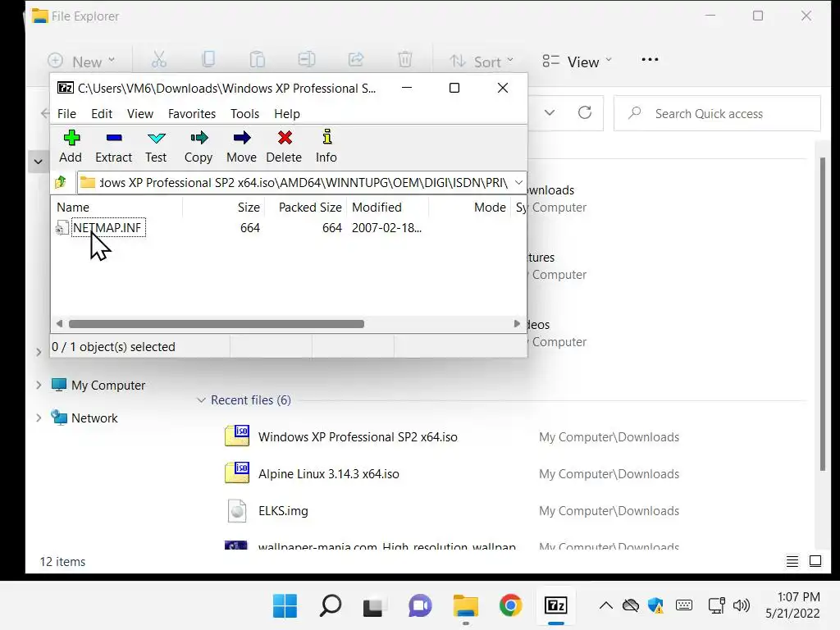The width and height of the screenshot is (840, 630).
Task: Select the NETMAP.INF file name
Action: click(x=107, y=228)
